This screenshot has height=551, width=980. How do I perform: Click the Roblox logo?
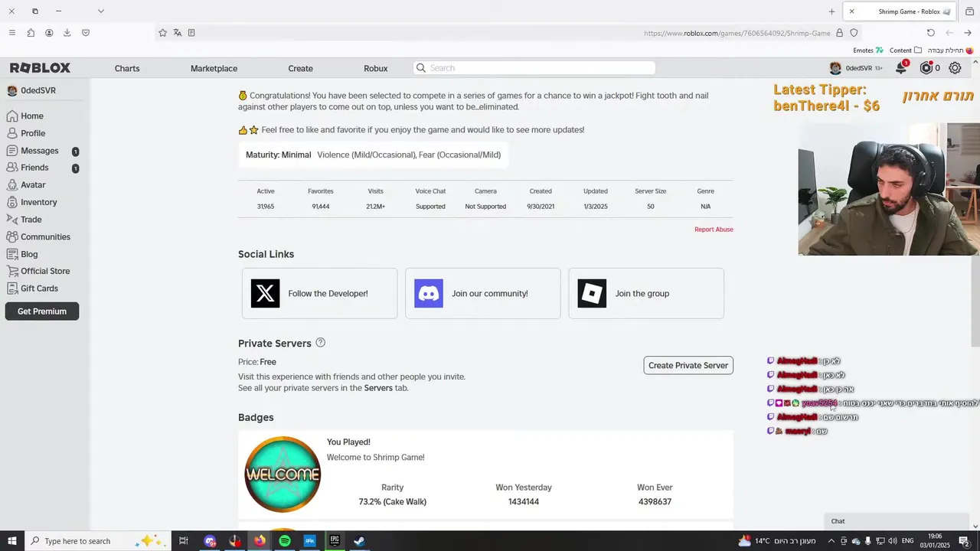[x=40, y=68]
